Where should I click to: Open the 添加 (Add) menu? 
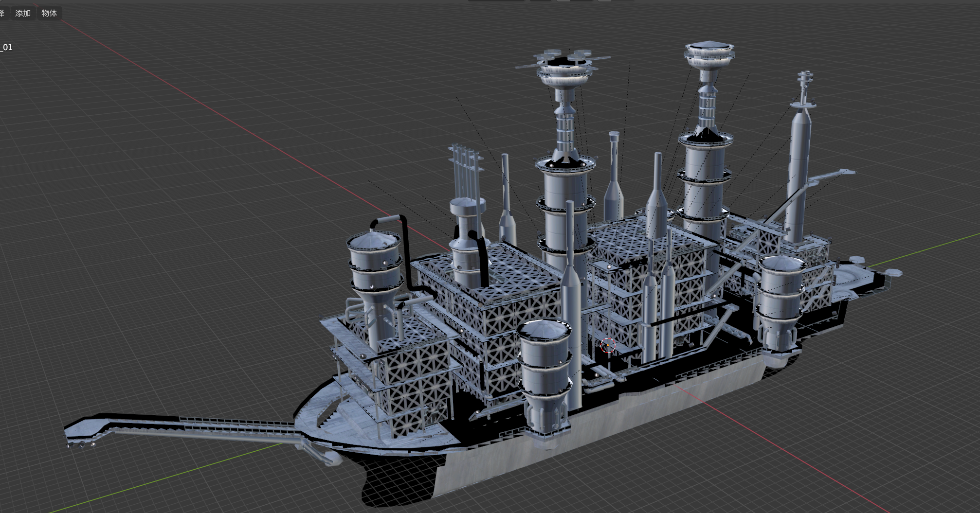tap(23, 13)
